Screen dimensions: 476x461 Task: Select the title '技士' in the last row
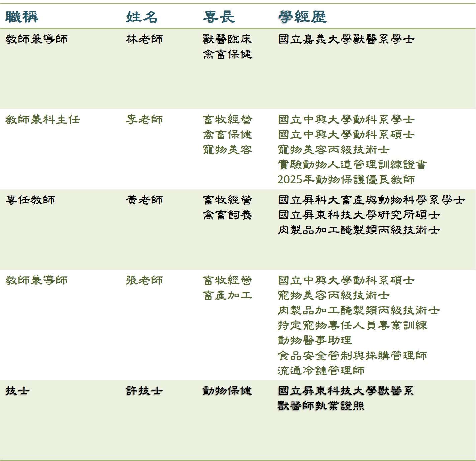(x=18, y=391)
